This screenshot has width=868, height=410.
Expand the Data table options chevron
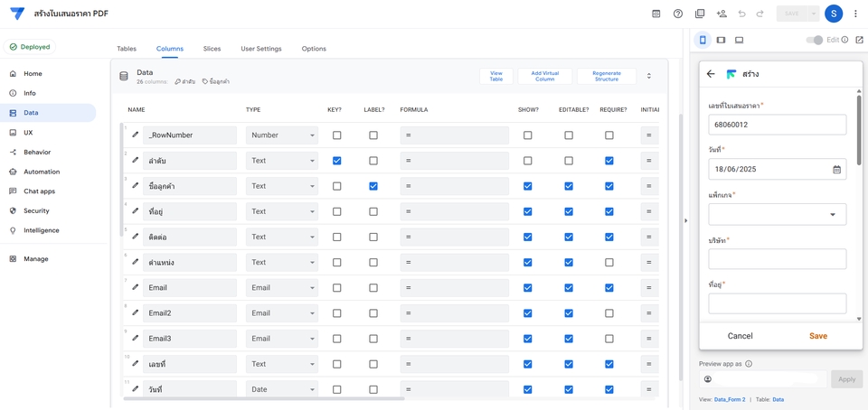click(648, 76)
